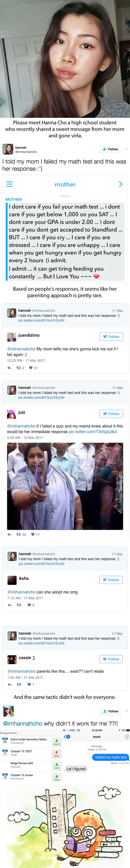Open pic.twitter.com/T3n5g3J8ul link in julz's tweet
Screen dimensions: 130x868
coord(93,431)
